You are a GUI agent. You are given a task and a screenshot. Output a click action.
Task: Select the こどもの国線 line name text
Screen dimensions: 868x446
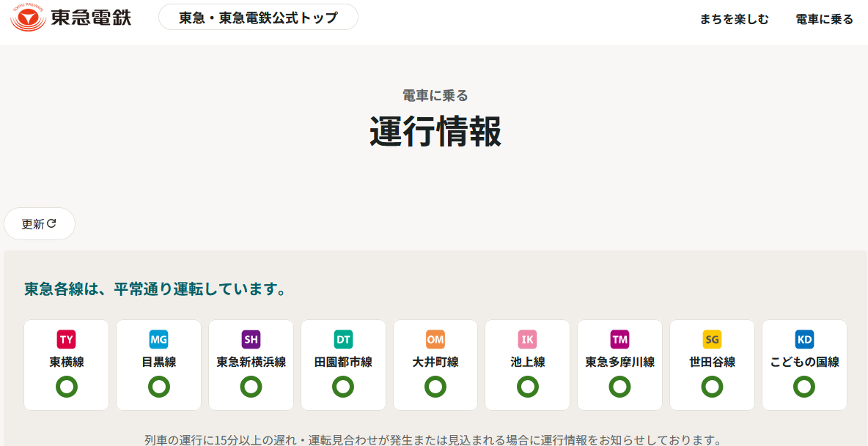(x=804, y=362)
